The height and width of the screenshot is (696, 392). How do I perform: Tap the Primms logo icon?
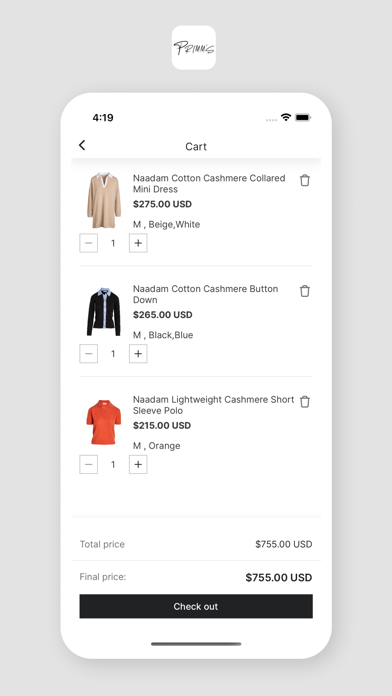[x=194, y=47]
